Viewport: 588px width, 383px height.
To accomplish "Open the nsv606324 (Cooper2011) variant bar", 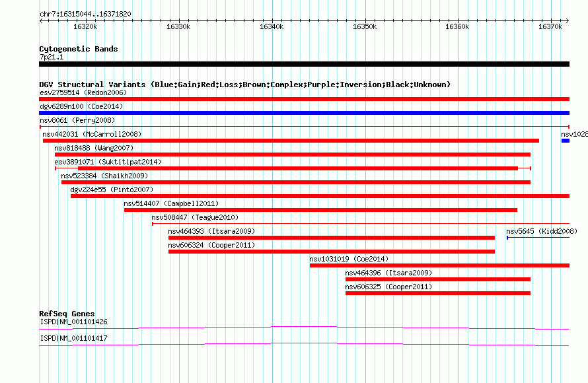I will (x=332, y=252).
